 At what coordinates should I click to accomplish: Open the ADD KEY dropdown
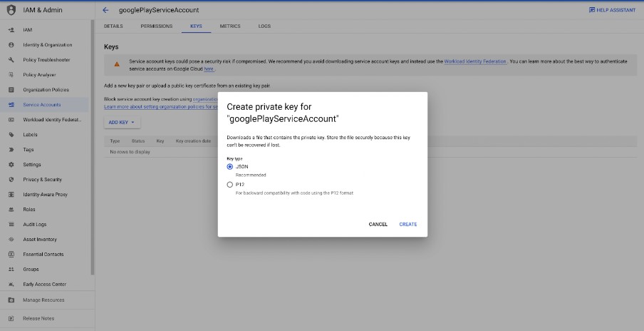(x=122, y=123)
